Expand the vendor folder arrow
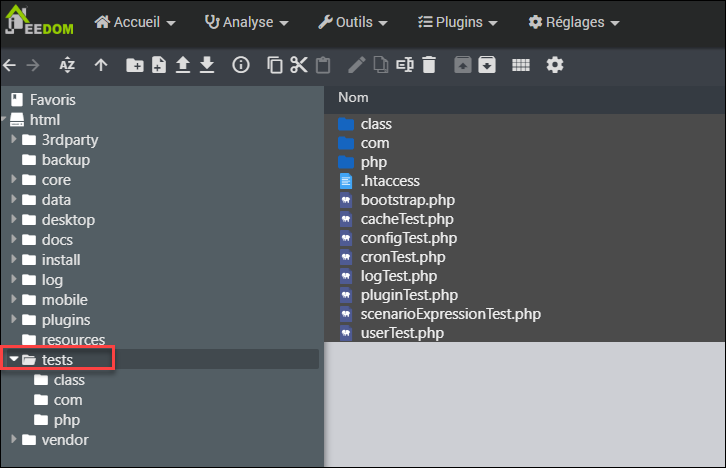Image resolution: width=726 pixels, height=468 pixels. tap(14, 440)
